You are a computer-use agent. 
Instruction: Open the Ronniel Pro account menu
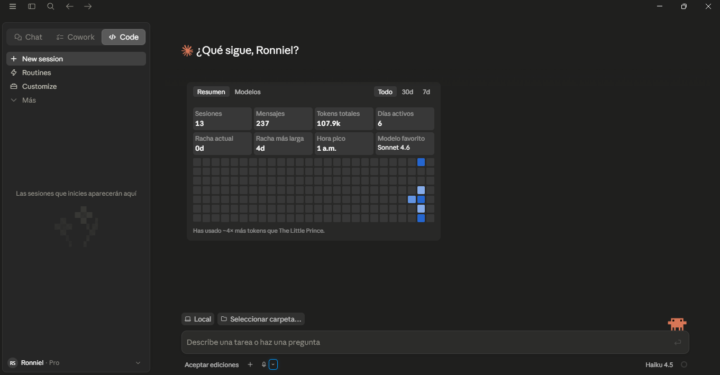[x=75, y=363]
